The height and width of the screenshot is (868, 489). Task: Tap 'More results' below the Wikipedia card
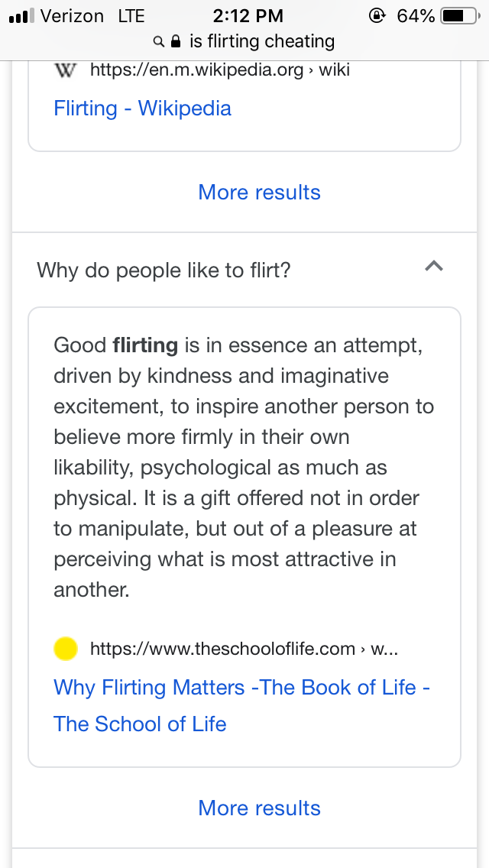[x=259, y=192]
